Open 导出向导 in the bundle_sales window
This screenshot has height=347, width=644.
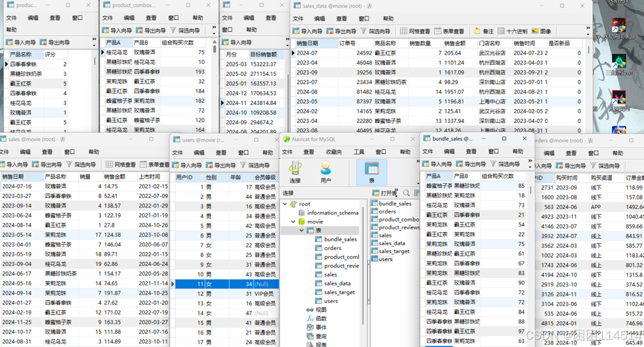[471, 164]
